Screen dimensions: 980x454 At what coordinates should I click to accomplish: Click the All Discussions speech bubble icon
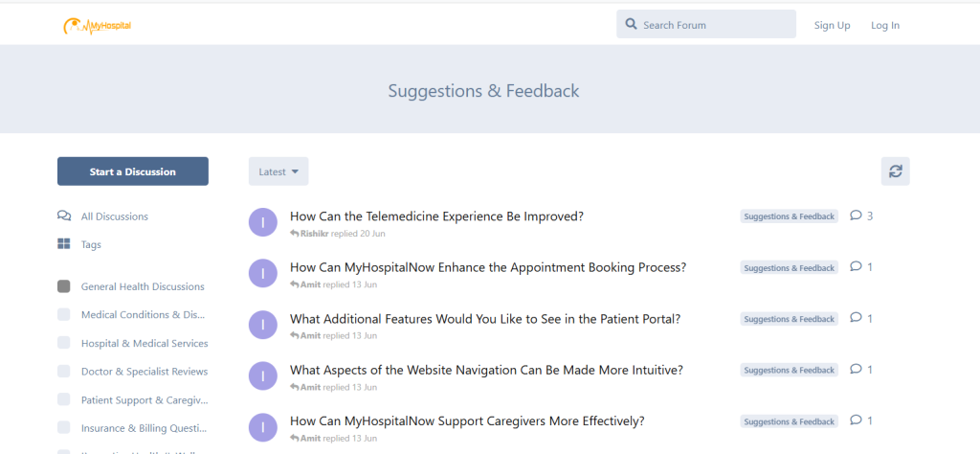64,216
